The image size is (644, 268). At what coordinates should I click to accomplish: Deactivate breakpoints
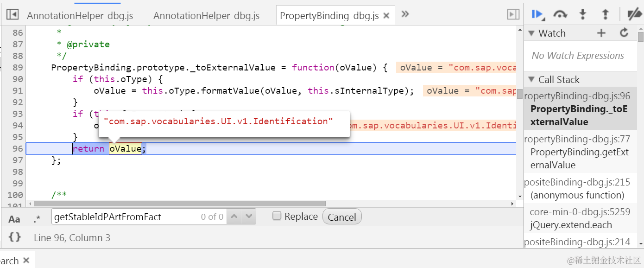click(x=634, y=15)
